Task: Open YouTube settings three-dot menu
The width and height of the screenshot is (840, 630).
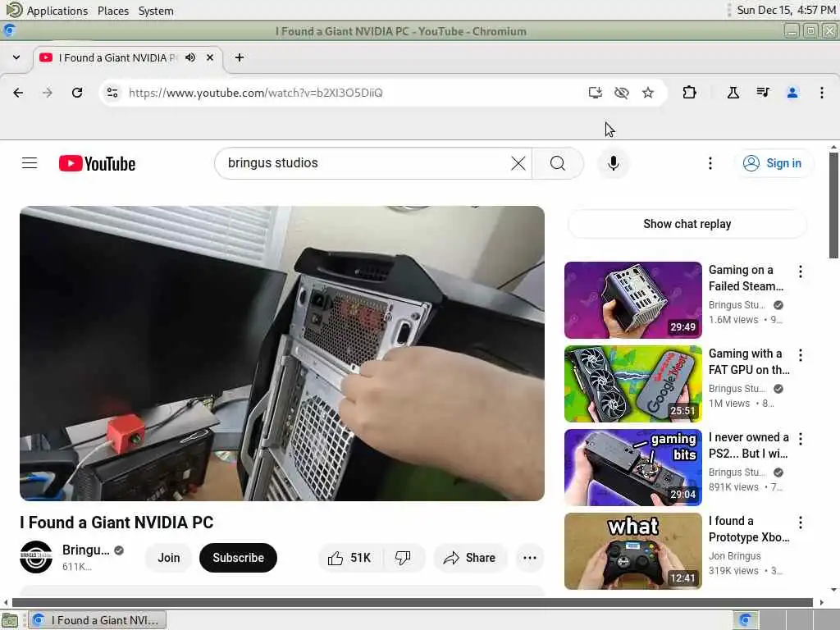Action: [x=710, y=163]
